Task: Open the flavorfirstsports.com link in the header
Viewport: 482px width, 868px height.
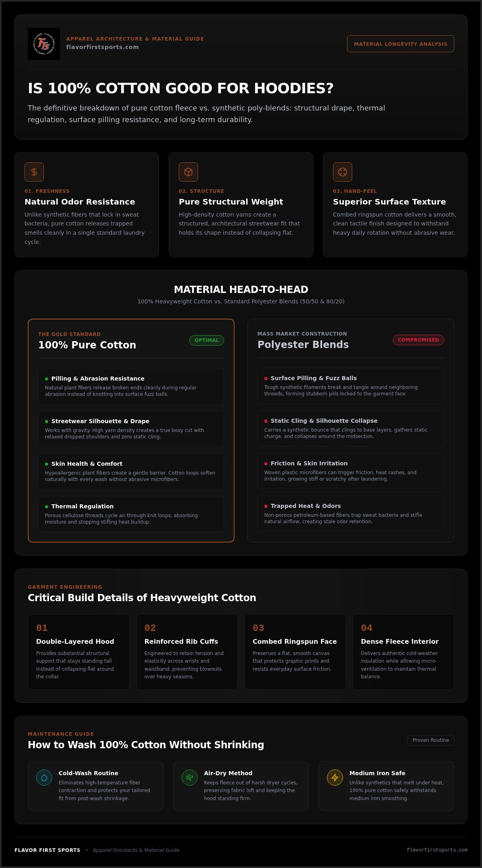Action: pyautogui.click(x=102, y=47)
